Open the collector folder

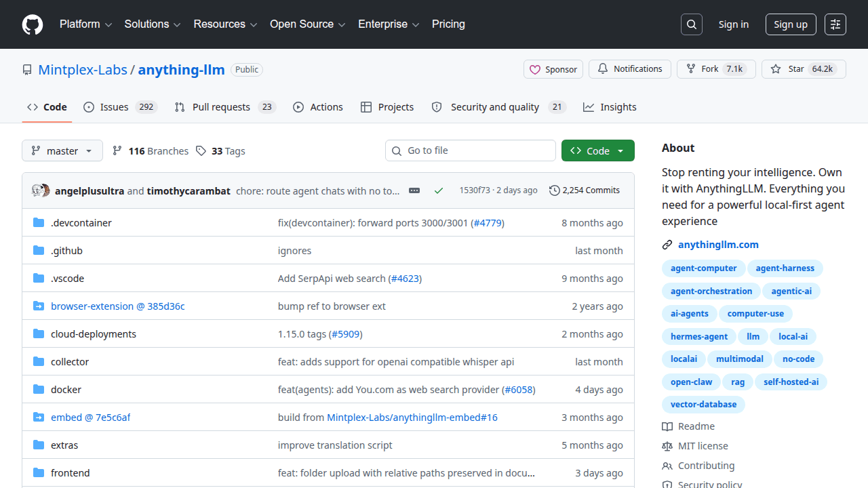(70, 362)
